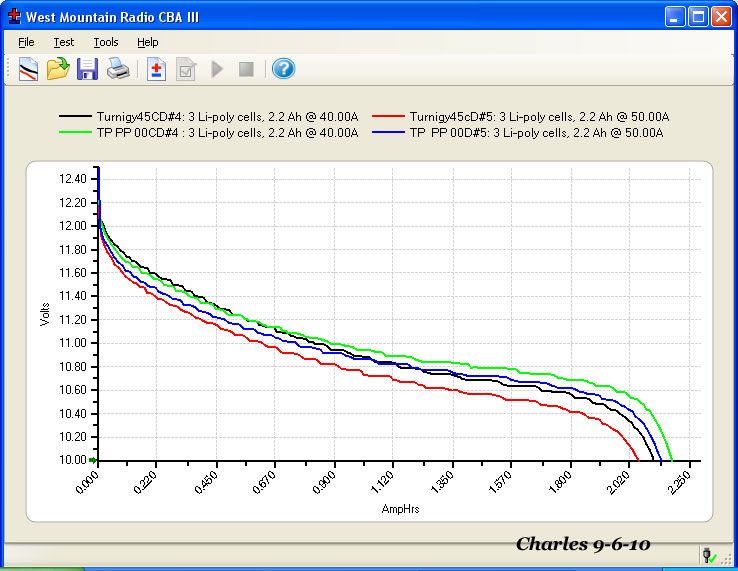738x571 pixels.
Task: Click the 2.250 AmpHrs axis value
Action: [x=679, y=482]
